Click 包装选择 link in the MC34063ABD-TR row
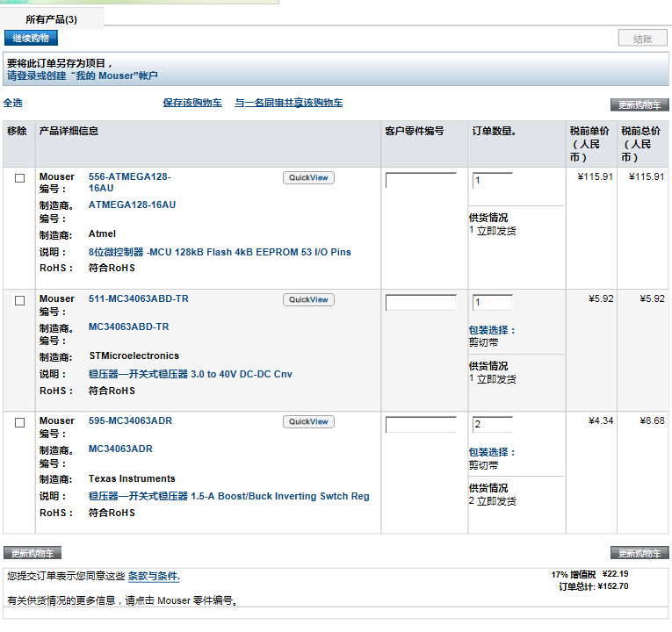 click(492, 330)
